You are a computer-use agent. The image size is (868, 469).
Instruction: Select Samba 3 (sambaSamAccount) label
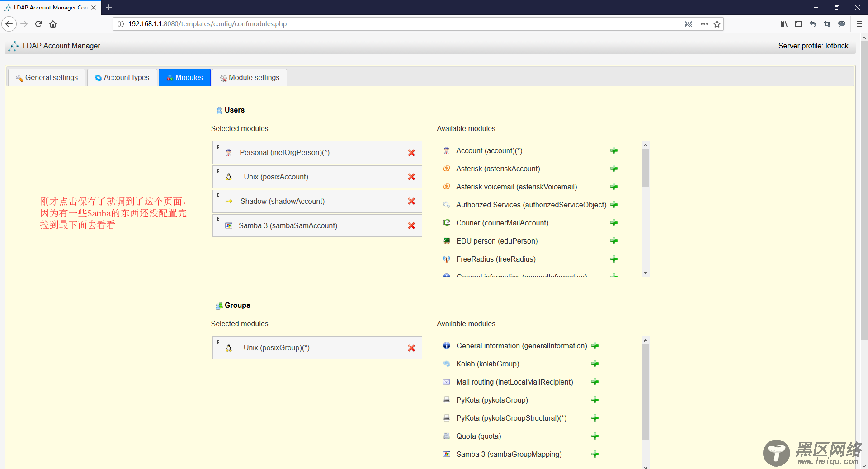coord(288,225)
